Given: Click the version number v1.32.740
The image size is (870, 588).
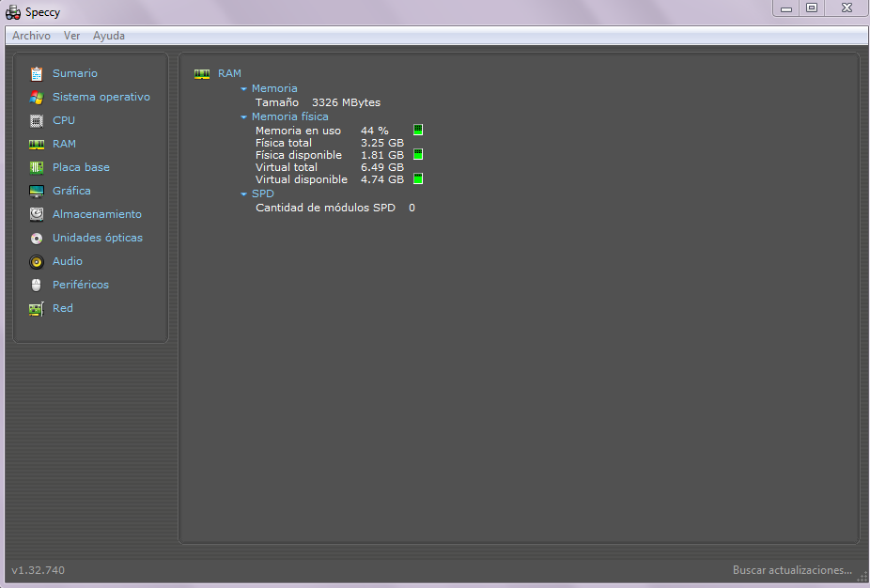Looking at the screenshot, I should pyautogui.click(x=38, y=570).
